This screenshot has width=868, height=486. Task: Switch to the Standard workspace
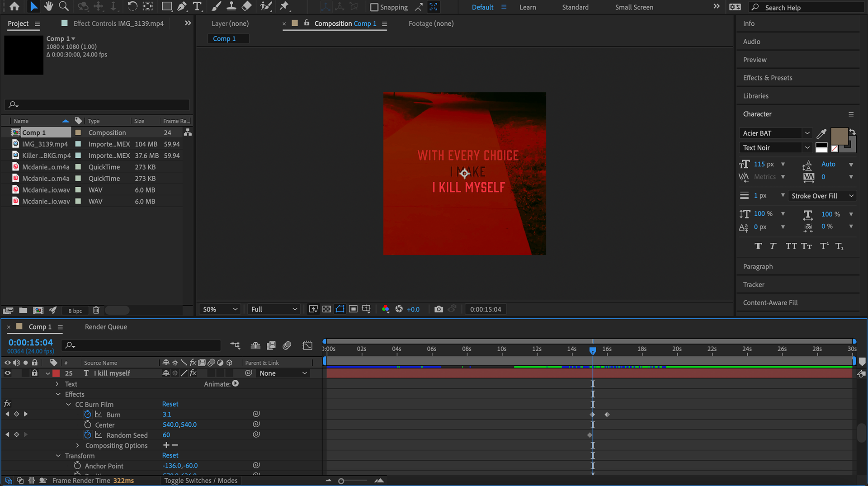tap(575, 7)
